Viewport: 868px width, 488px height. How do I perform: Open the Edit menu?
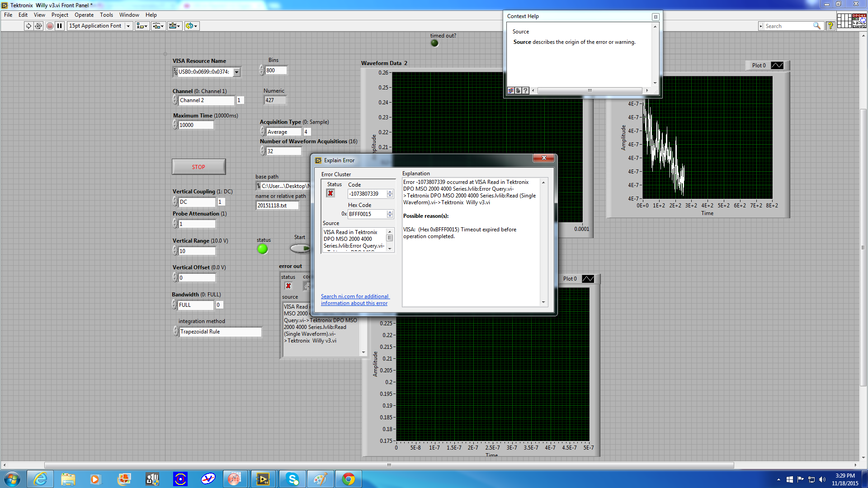(23, 15)
